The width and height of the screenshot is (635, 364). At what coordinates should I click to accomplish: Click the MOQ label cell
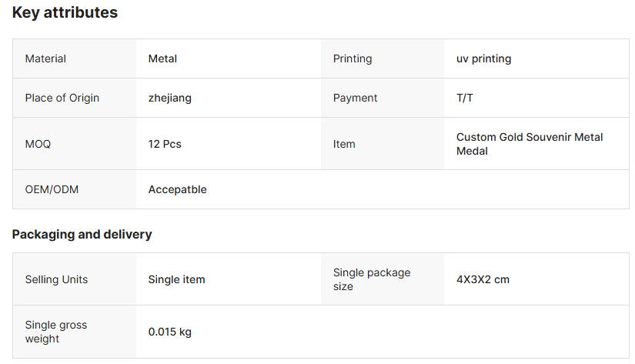38,144
